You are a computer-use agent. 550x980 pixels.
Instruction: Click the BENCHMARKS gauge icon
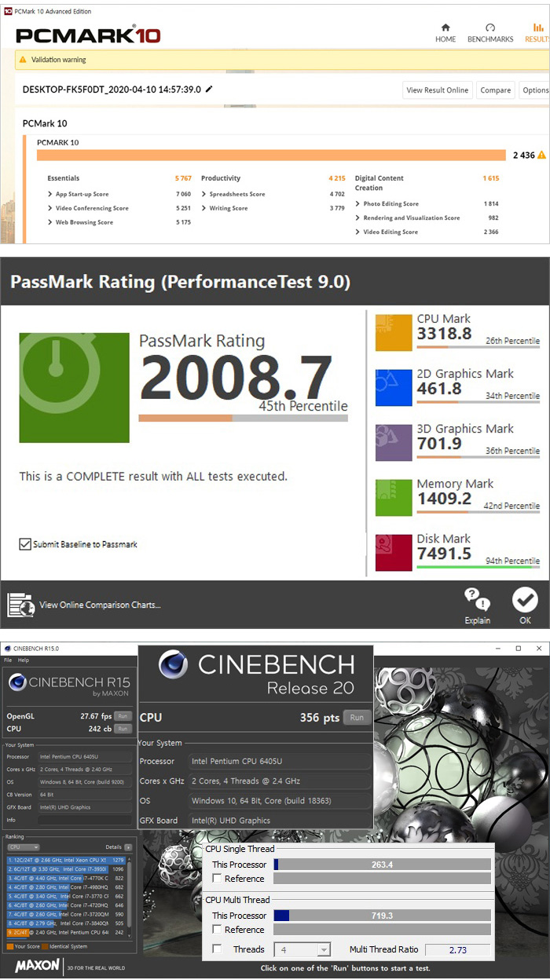pyautogui.click(x=490, y=27)
